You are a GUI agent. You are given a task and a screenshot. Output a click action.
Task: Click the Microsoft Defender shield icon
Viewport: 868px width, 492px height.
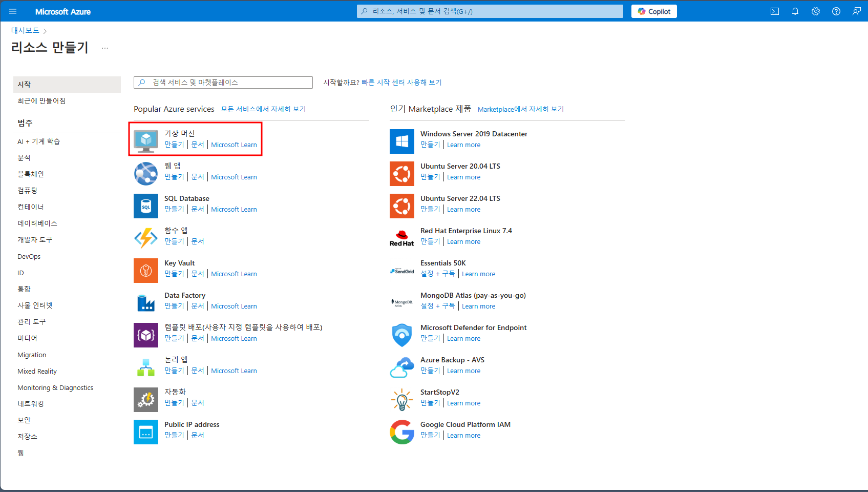pos(402,335)
